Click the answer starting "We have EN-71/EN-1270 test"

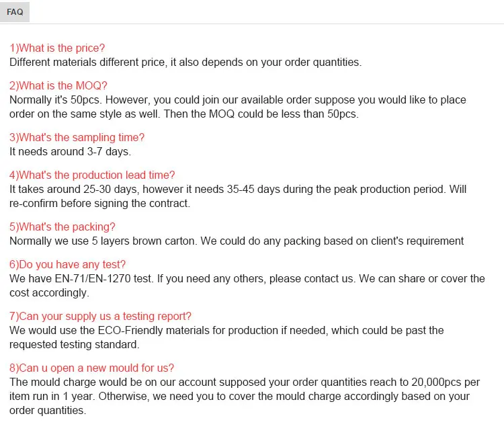coord(247,279)
